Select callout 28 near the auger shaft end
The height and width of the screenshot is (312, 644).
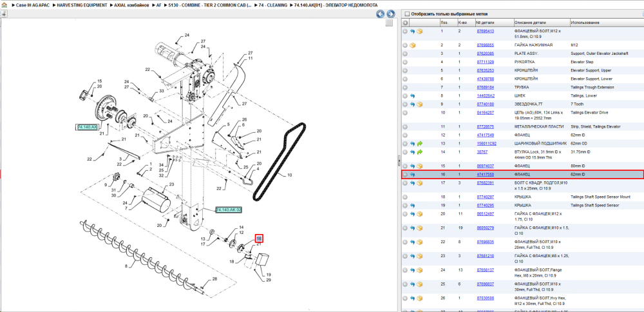click(214, 280)
